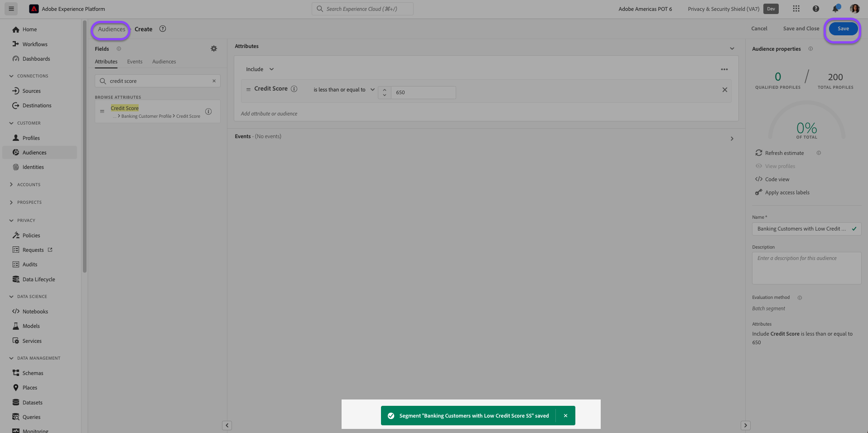
Task: Click the sidebar vertical scrollbar
Action: click(84, 146)
